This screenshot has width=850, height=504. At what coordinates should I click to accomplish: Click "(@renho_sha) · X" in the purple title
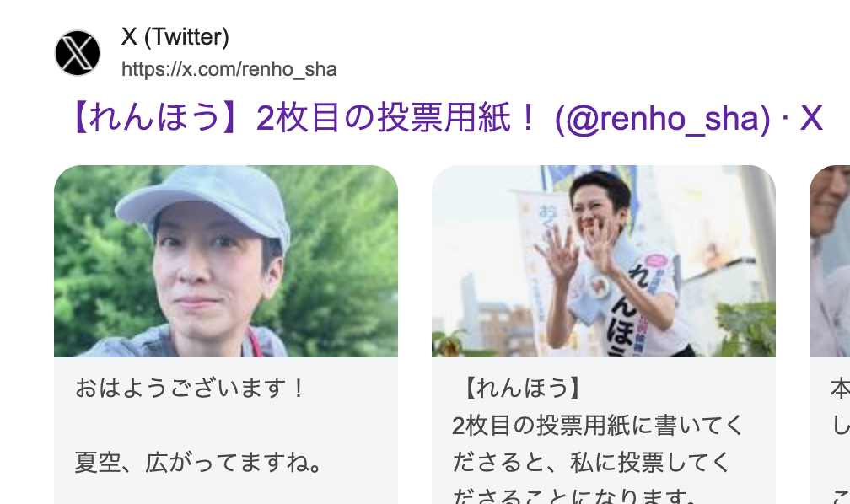tap(689, 118)
